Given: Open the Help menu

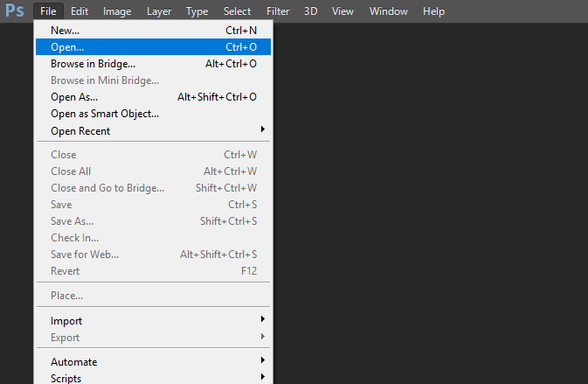Looking at the screenshot, I should [434, 11].
